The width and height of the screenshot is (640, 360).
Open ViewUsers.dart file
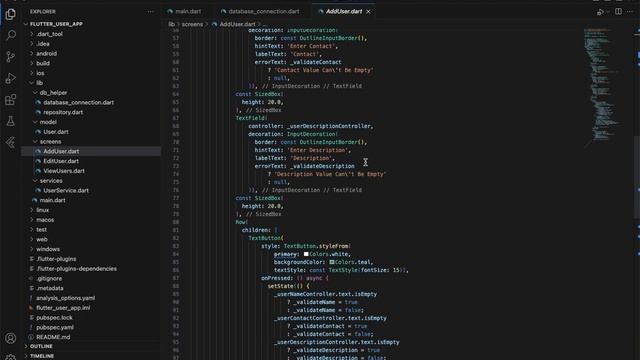tap(64, 171)
